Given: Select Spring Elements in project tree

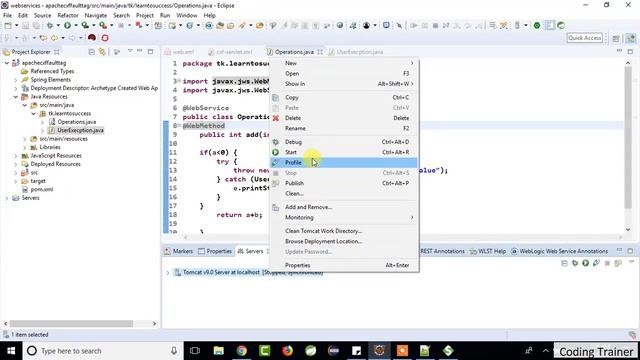Looking at the screenshot, I should click(50, 80).
